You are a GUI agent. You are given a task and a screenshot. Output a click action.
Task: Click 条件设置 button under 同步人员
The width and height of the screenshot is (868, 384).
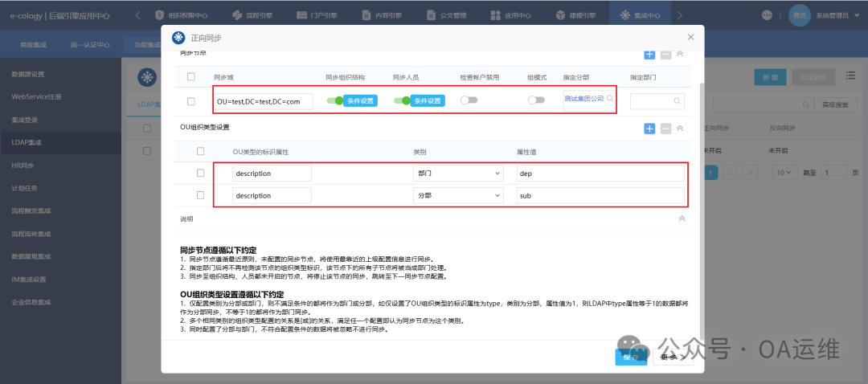point(428,101)
